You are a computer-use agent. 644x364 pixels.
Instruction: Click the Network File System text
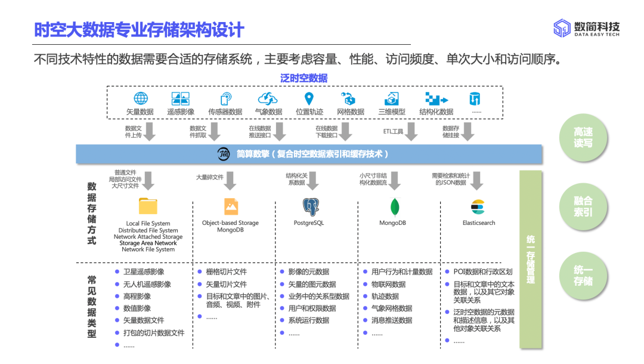(148, 249)
